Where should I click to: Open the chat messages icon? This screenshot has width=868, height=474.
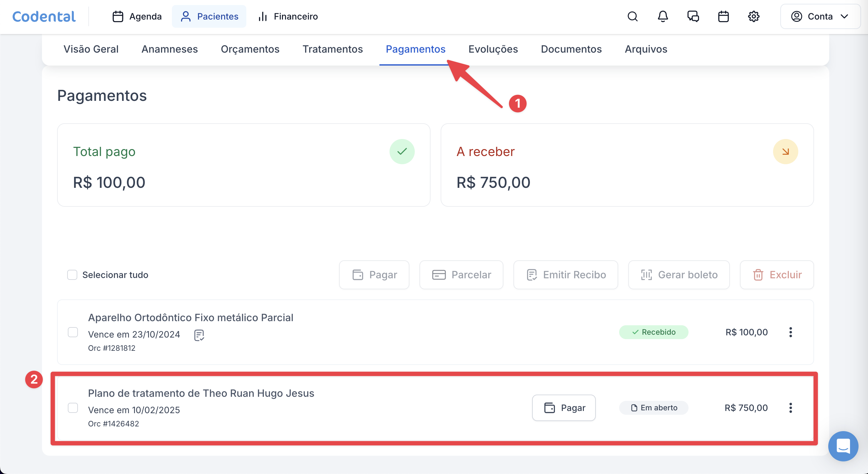coord(693,16)
